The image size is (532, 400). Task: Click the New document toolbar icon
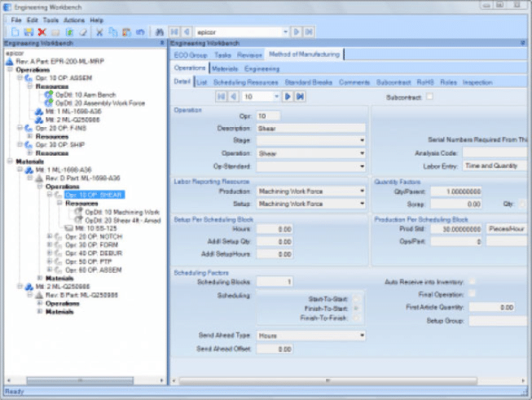pos(15,32)
